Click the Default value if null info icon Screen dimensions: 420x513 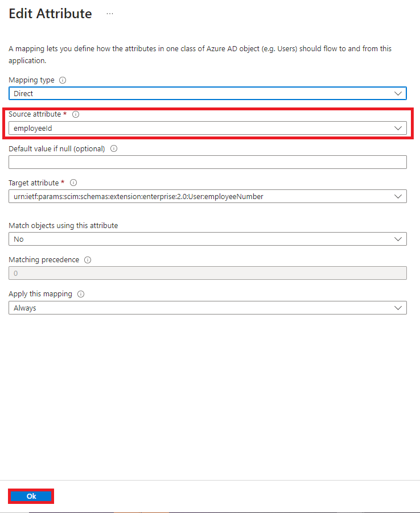pyautogui.click(x=114, y=149)
